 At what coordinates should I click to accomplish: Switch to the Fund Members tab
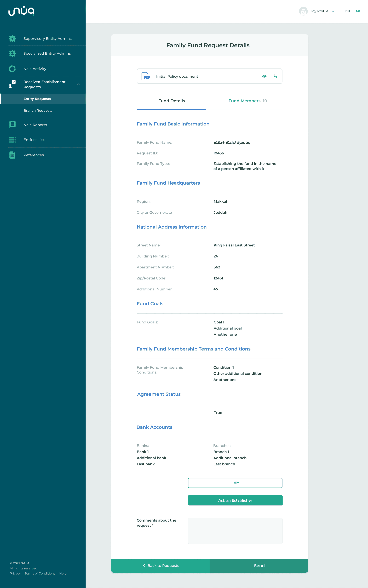[248, 101]
